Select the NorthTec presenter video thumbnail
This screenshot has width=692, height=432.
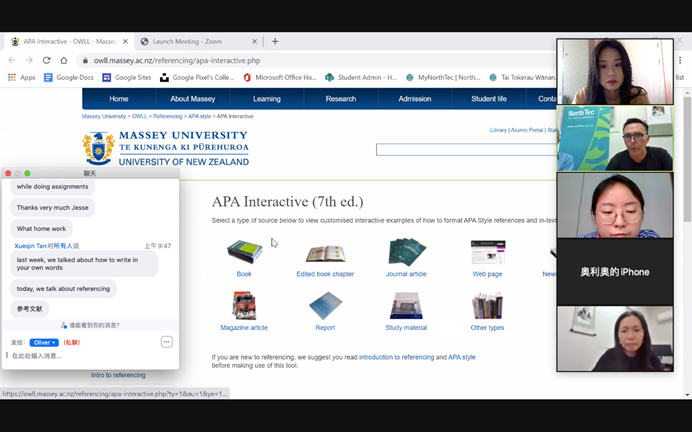[x=615, y=138]
